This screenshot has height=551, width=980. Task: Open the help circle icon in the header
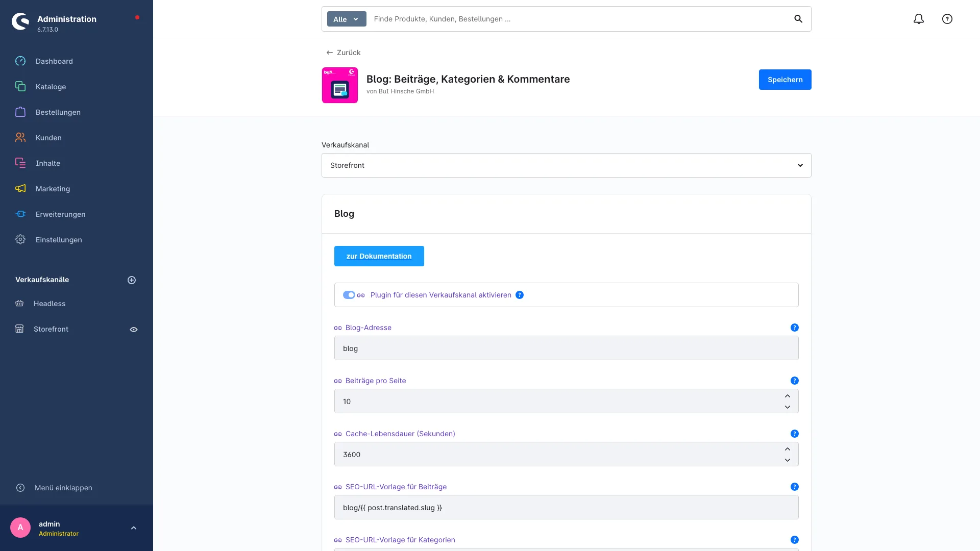click(x=947, y=19)
